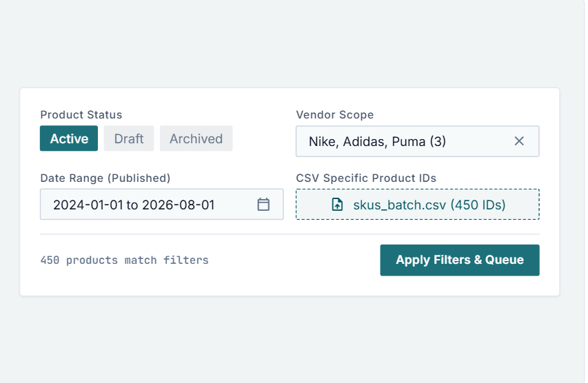The height and width of the screenshot is (383, 588).
Task: Click the skus_batch.csv (450 IDs) file name
Action: [x=429, y=205]
